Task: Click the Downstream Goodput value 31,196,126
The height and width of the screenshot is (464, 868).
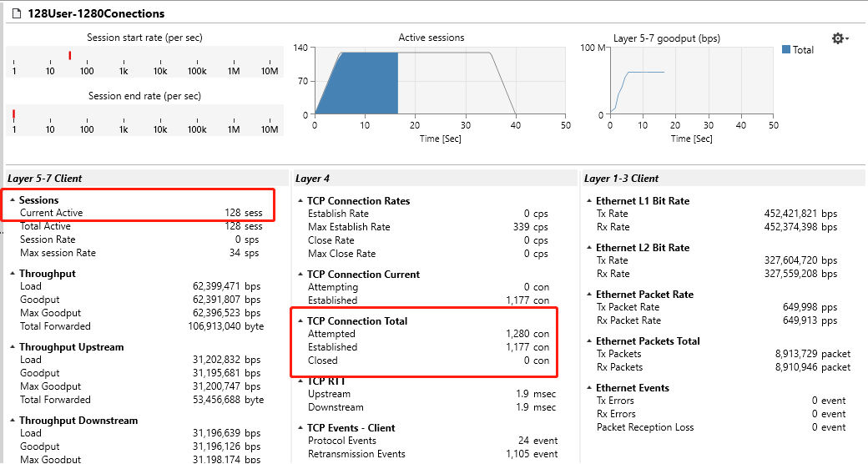Action: click(216, 446)
